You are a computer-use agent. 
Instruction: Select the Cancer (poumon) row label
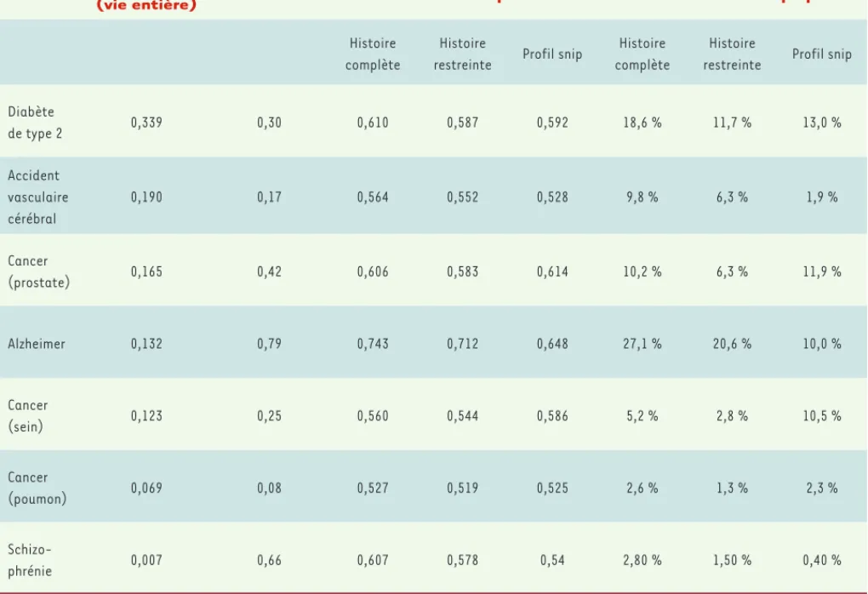37,488
